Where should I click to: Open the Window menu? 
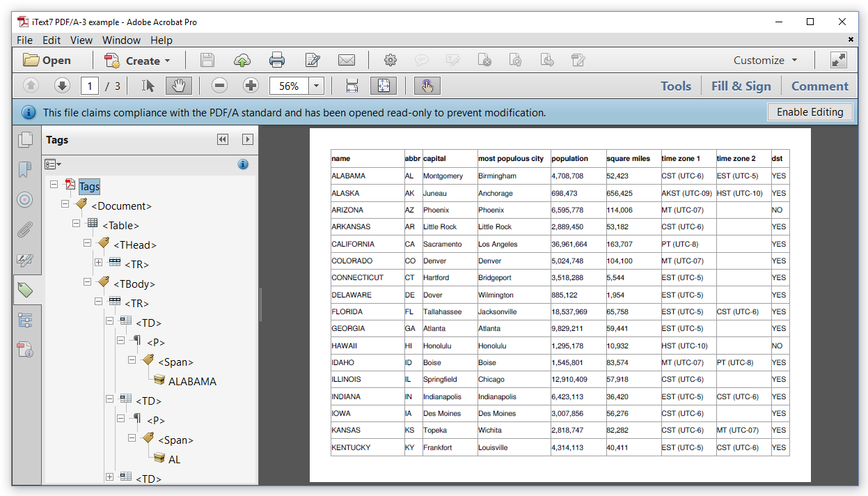point(121,40)
